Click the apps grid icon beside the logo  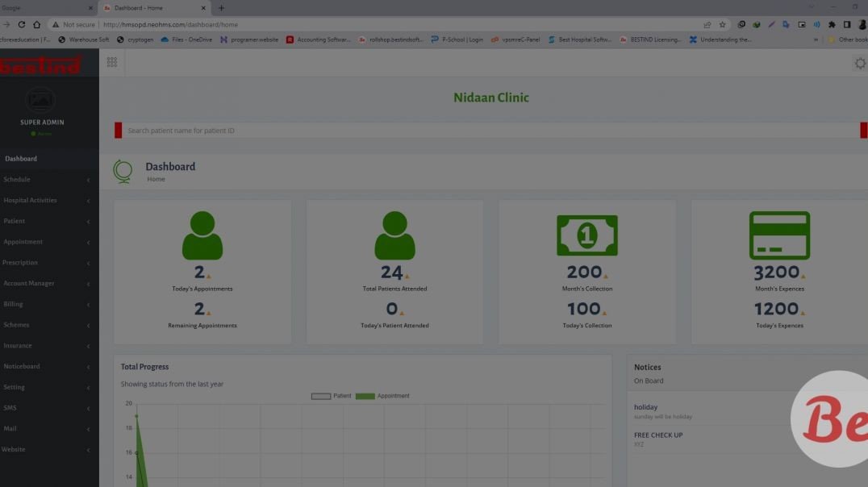[112, 61]
